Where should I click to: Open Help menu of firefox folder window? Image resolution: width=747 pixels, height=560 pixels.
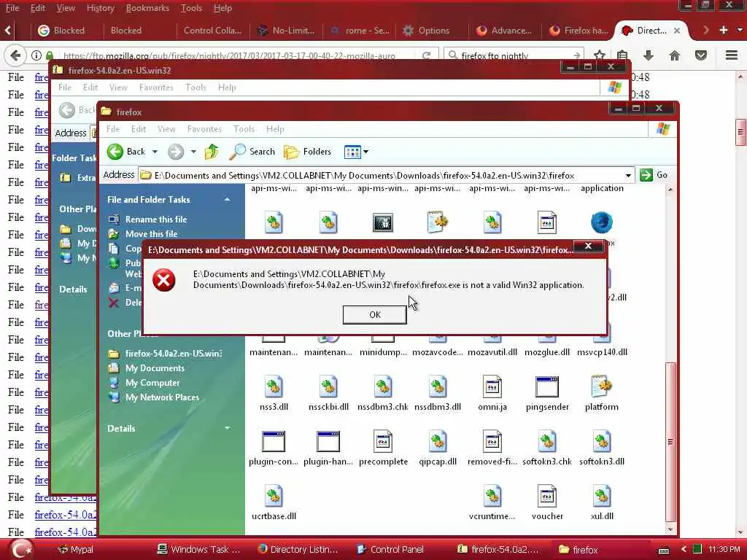275,129
